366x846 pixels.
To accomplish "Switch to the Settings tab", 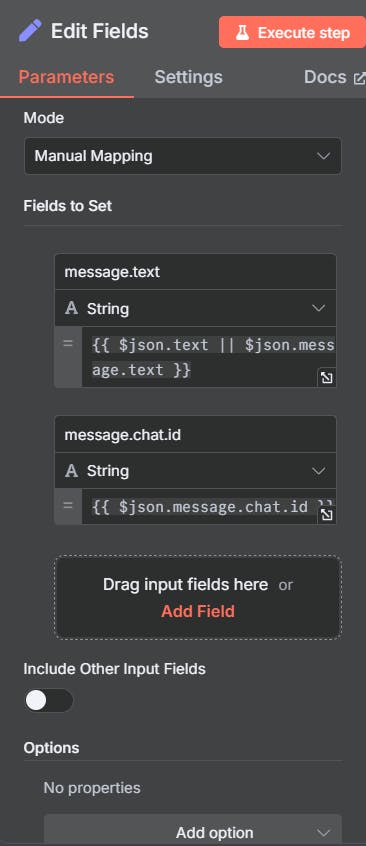I will click(x=188, y=77).
